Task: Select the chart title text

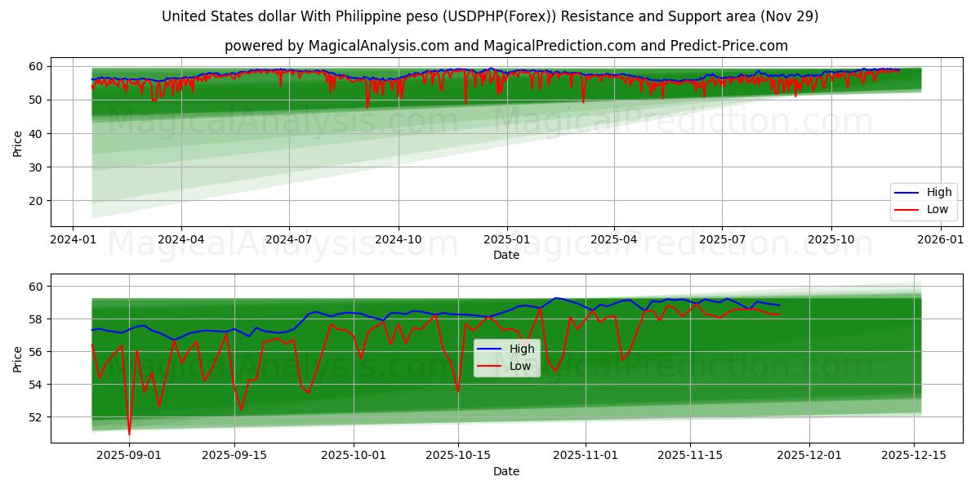Action: coord(490,14)
